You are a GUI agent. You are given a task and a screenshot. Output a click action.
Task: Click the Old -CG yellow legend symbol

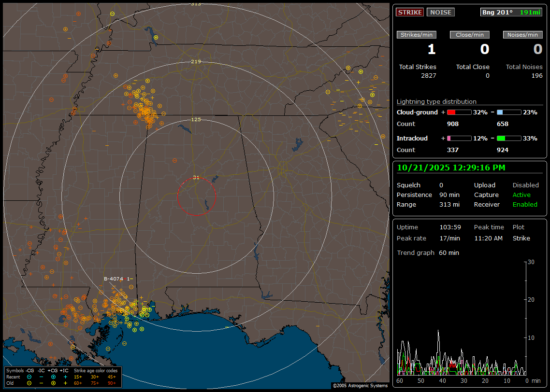point(29,383)
